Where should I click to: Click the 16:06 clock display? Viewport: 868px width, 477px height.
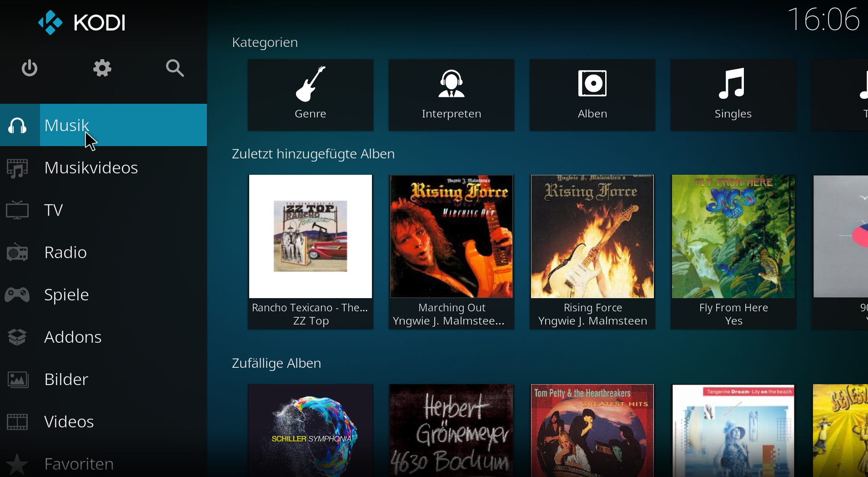point(823,20)
